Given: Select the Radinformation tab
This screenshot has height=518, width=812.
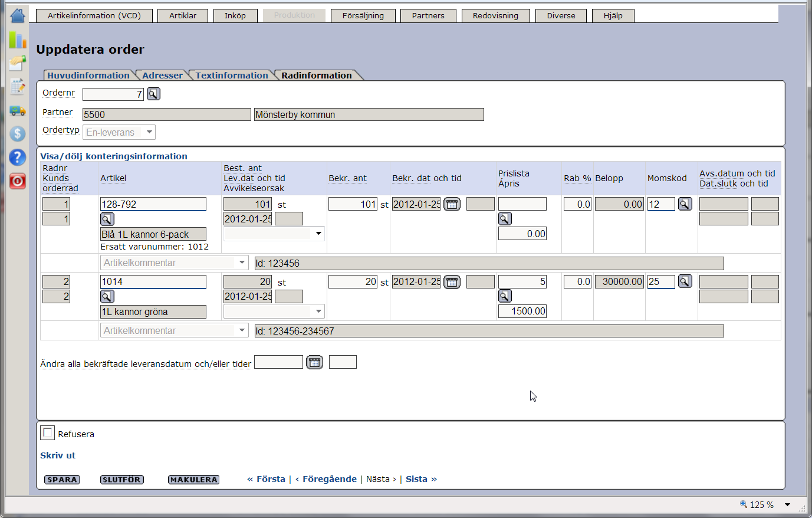Looking at the screenshot, I should pyautogui.click(x=317, y=75).
